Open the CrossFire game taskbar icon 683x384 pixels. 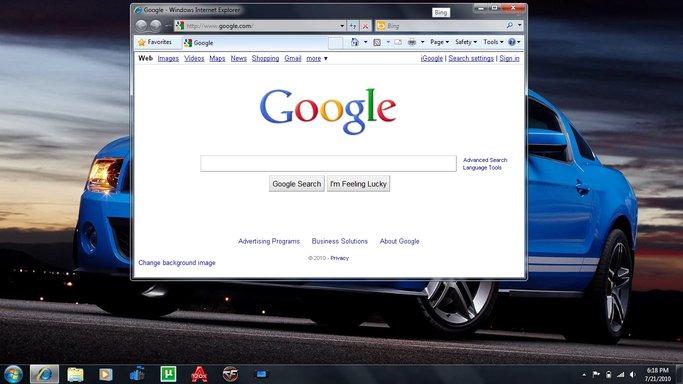coord(230,374)
